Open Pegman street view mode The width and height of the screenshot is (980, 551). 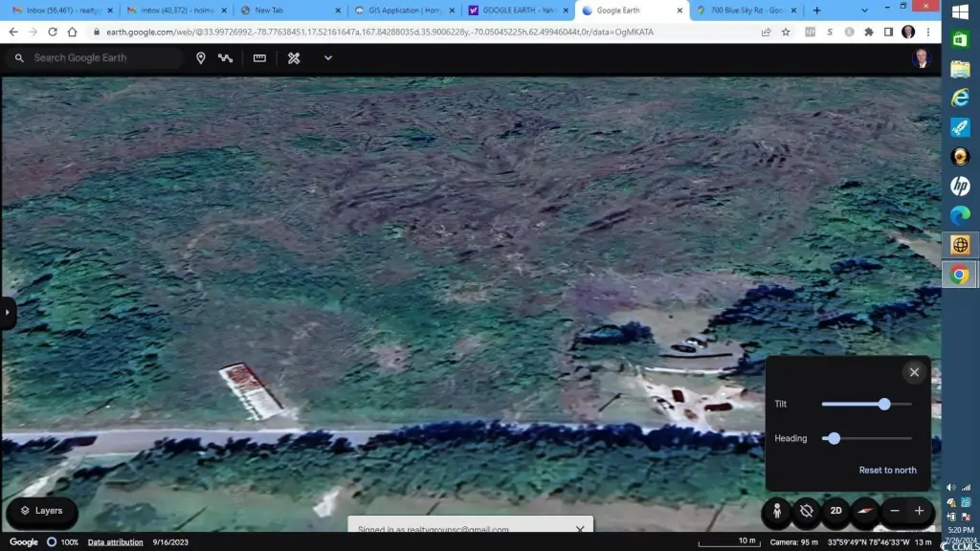[x=776, y=511]
